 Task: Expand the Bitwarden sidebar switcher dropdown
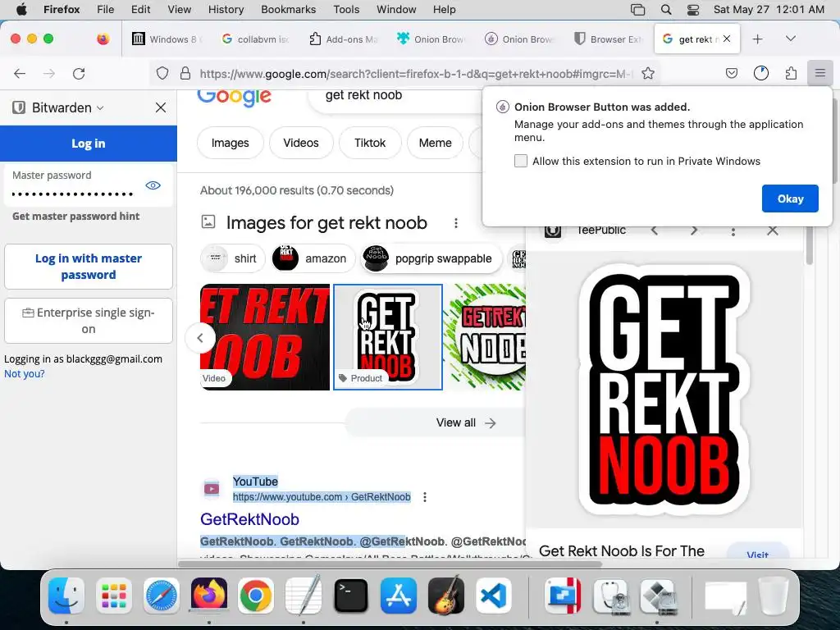click(100, 107)
